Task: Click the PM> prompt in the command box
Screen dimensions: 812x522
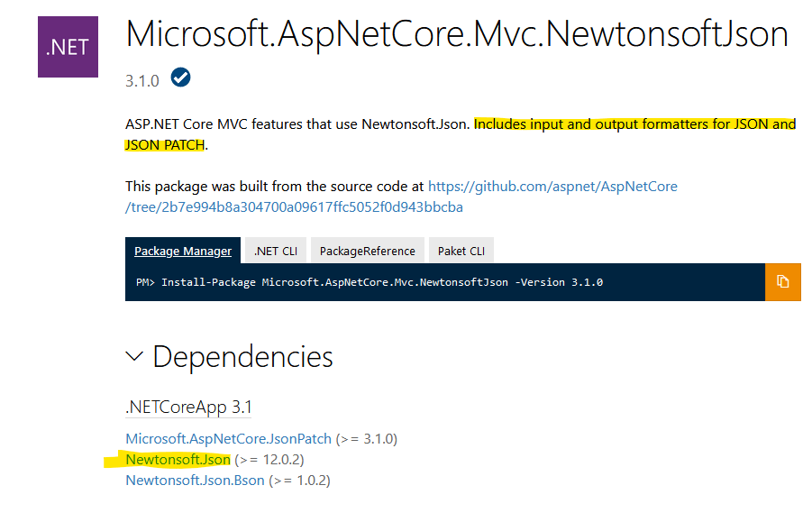Action: pos(145,282)
